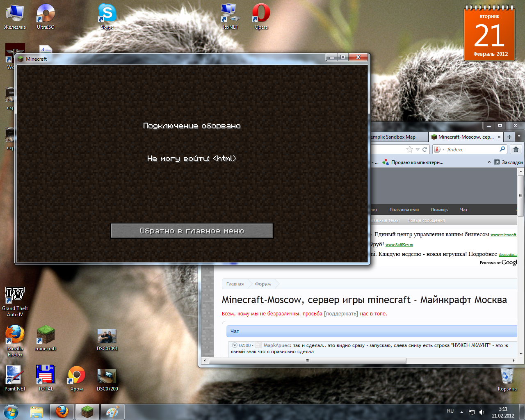Show hidden bookmarks toolbar items chevron
Image resolution: width=525 pixels, height=420 pixels.
pyautogui.click(x=489, y=162)
